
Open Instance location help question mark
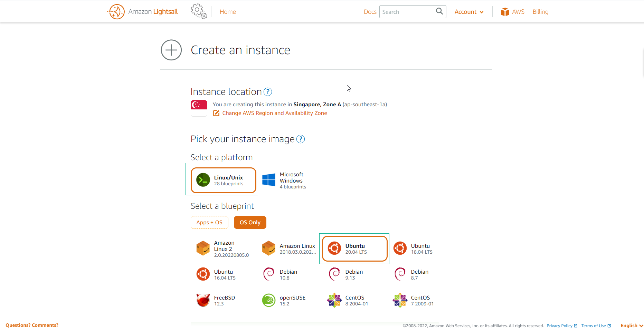268,92
